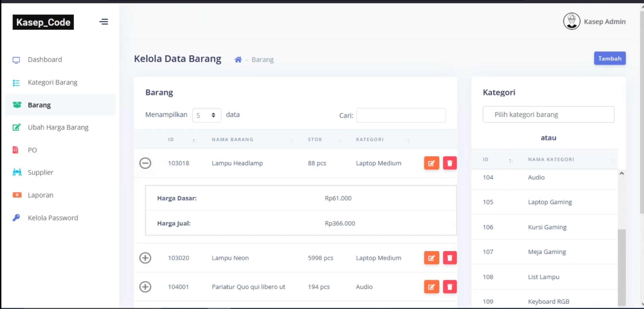Screen dimensions: 644x309
Task: Click the Tambah button
Action: click(610, 58)
